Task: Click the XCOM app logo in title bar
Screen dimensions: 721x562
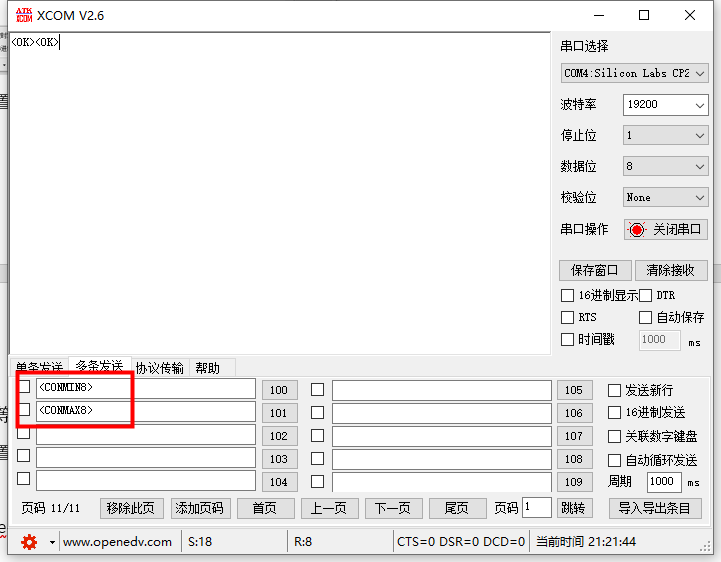Action: (x=24, y=15)
